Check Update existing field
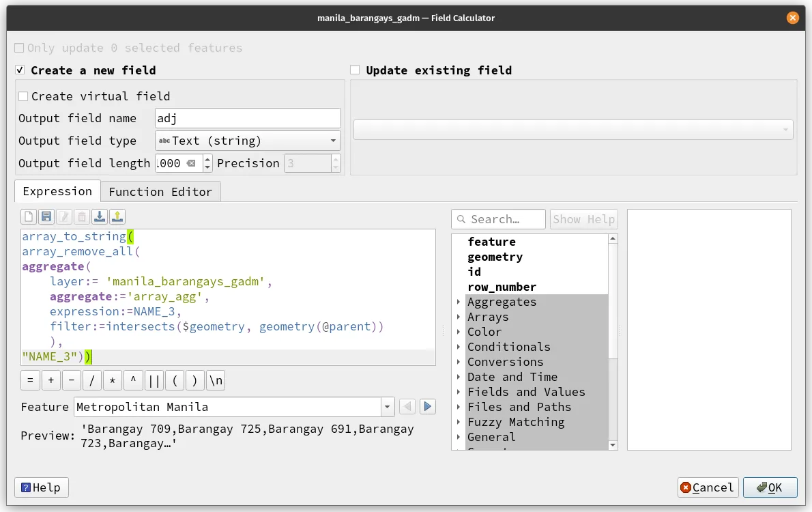The height and width of the screenshot is (512, 812). coord(354,70)
